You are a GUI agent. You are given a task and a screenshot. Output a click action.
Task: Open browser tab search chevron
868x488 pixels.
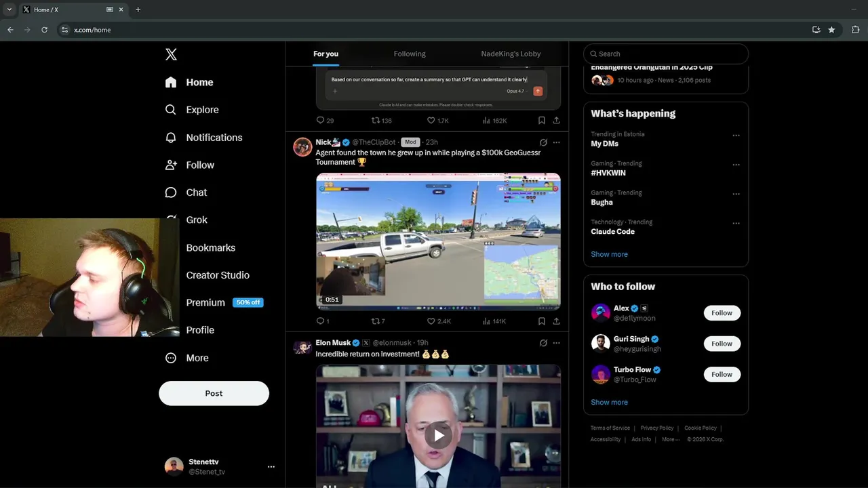pyautogui.click(x=9, y=9)
